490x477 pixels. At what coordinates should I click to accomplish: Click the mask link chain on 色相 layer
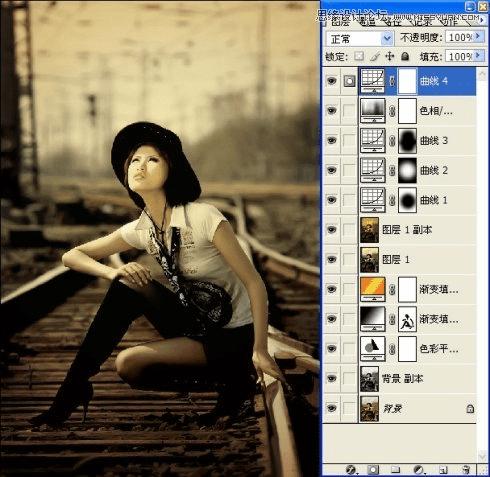[392, 111]
